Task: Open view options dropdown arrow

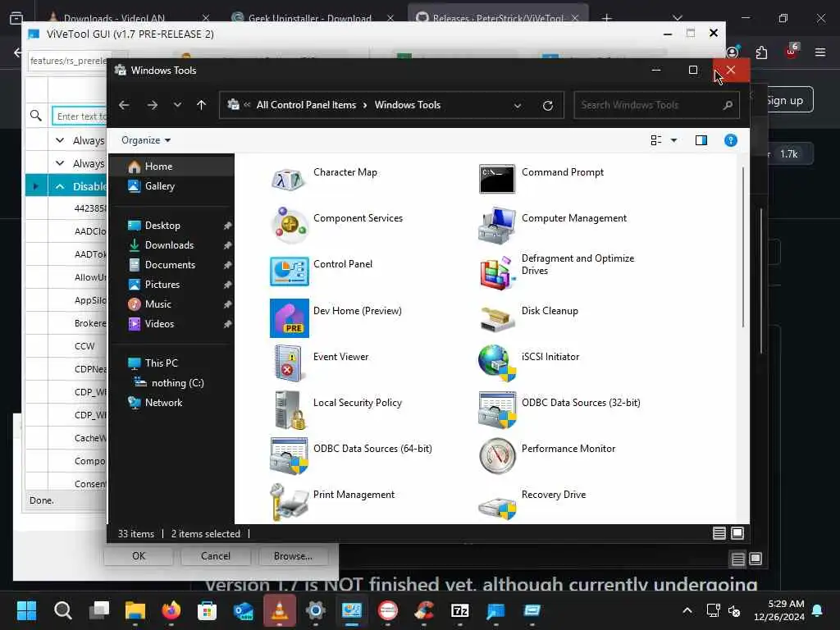Action: coord(674,140)
